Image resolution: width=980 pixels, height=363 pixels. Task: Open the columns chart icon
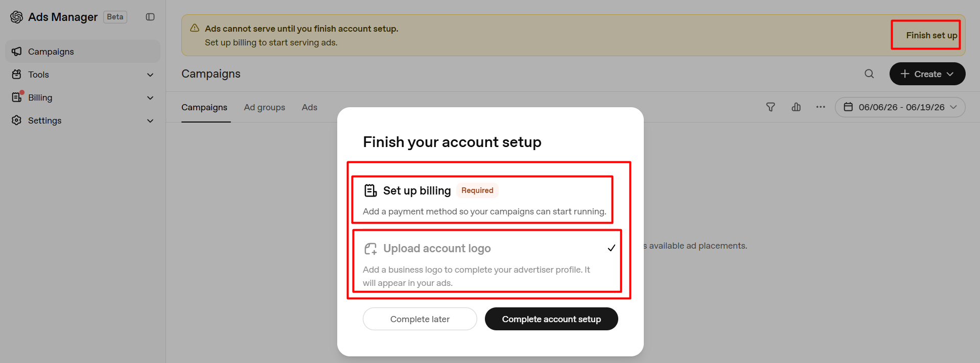pos(796,107)
